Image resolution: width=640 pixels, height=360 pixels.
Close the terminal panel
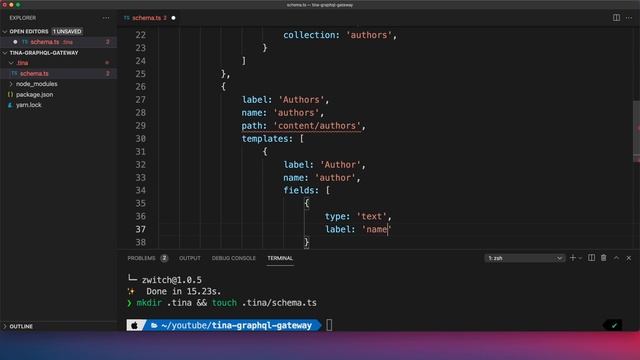(x=629, y=258)
